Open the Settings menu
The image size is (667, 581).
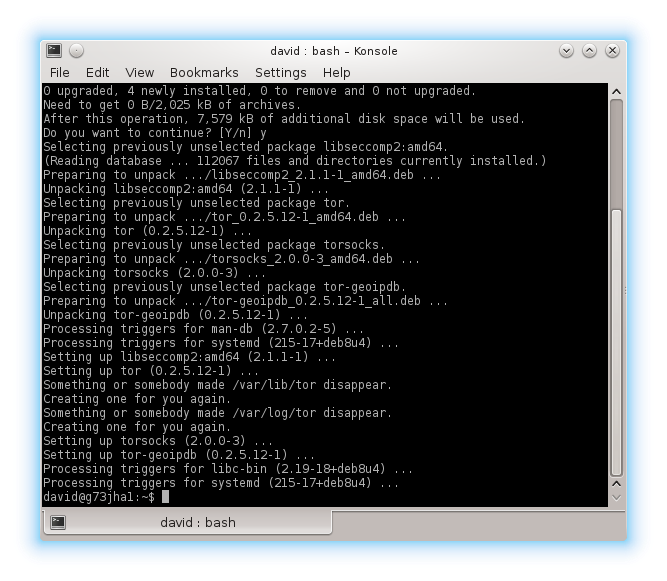click(281, 73)
